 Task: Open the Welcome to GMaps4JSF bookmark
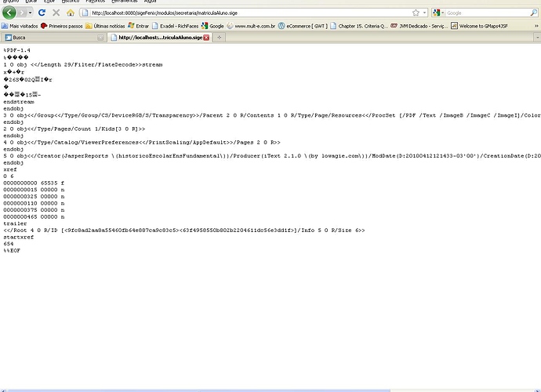tap(480, 26)
